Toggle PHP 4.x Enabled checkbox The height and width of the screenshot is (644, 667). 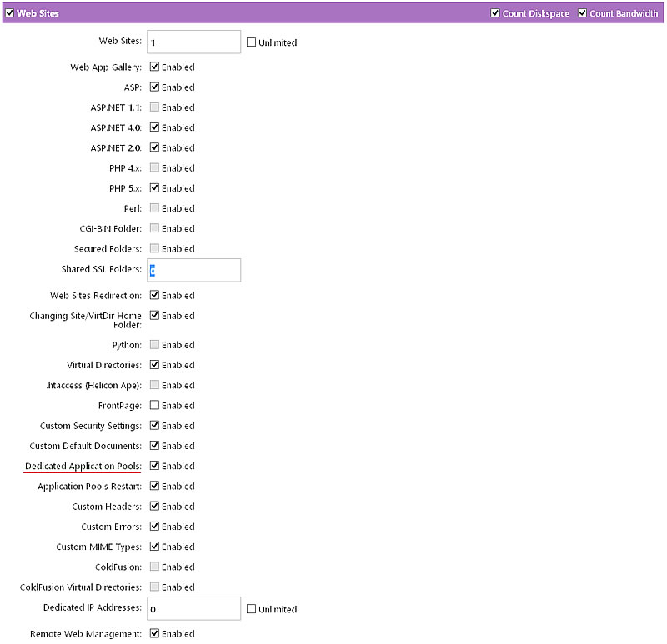pyautogui.click(x=154, y=167)
